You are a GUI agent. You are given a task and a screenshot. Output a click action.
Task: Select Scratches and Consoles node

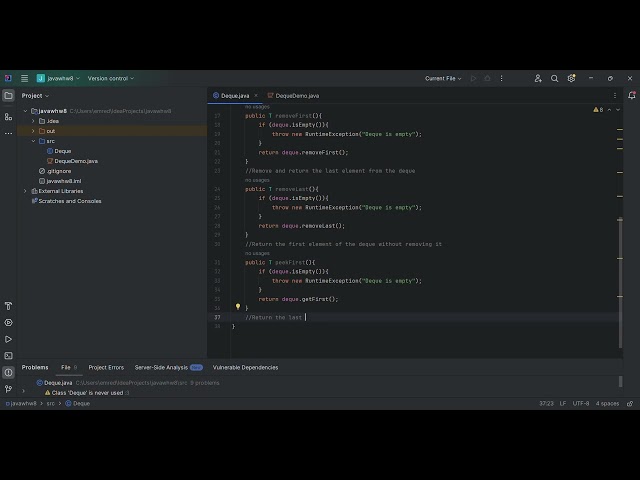pos(67,201)
